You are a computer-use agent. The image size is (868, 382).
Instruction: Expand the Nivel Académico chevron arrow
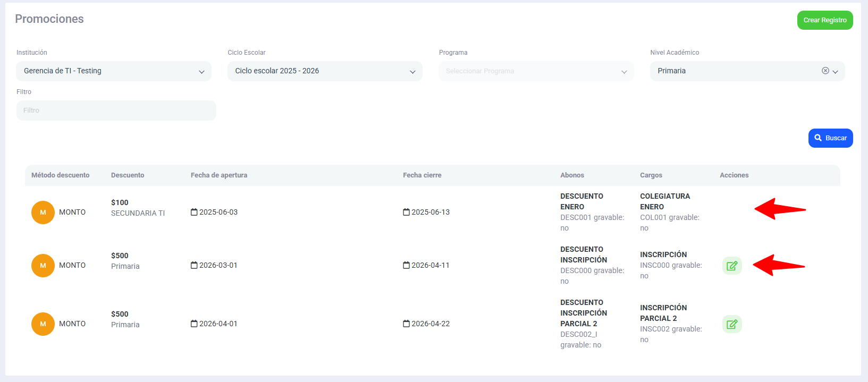click(x=836, y=72)
